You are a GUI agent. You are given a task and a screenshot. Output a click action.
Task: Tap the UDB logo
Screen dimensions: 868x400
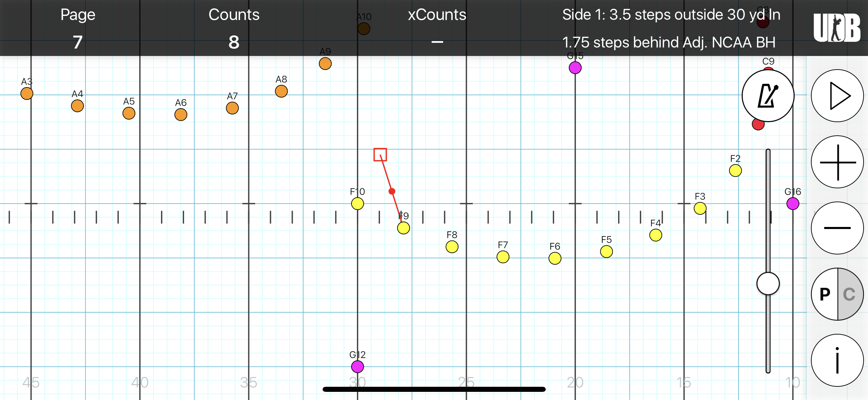pos(837,28)
